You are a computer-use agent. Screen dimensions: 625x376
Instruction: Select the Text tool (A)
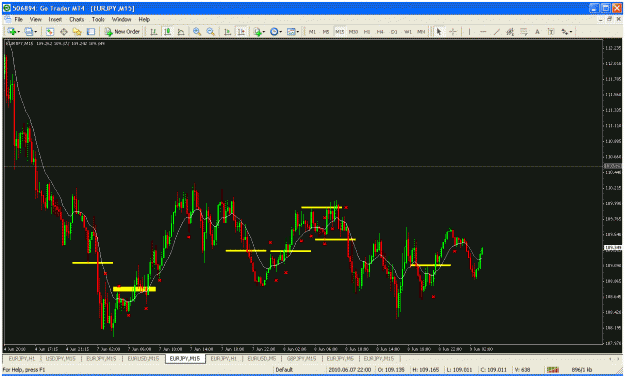coord(537,31)
